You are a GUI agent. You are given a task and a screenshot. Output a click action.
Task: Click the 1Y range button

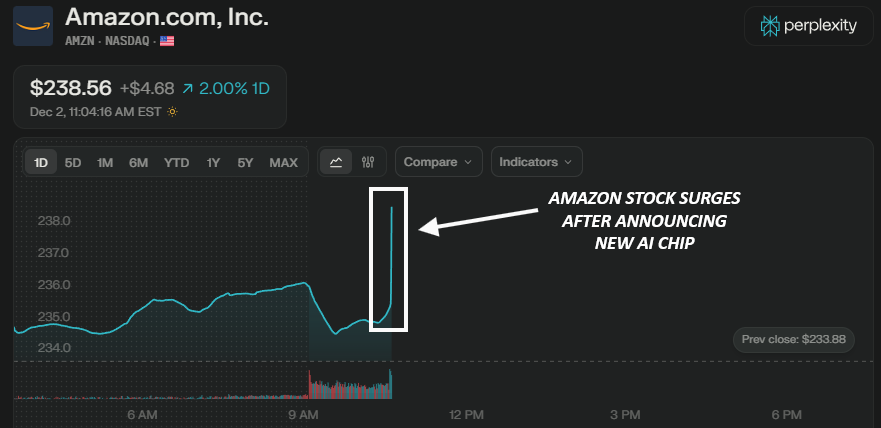tap(213, 162)
